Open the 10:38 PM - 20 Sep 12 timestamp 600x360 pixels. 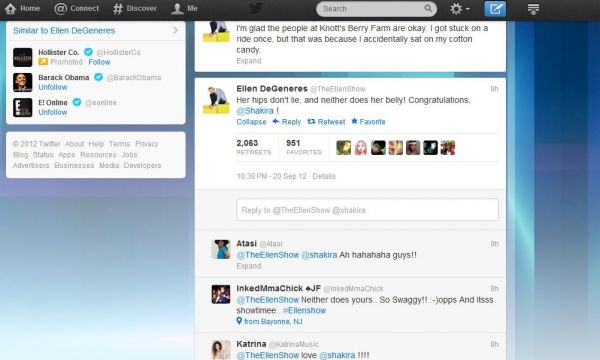(x=271, y=176)
